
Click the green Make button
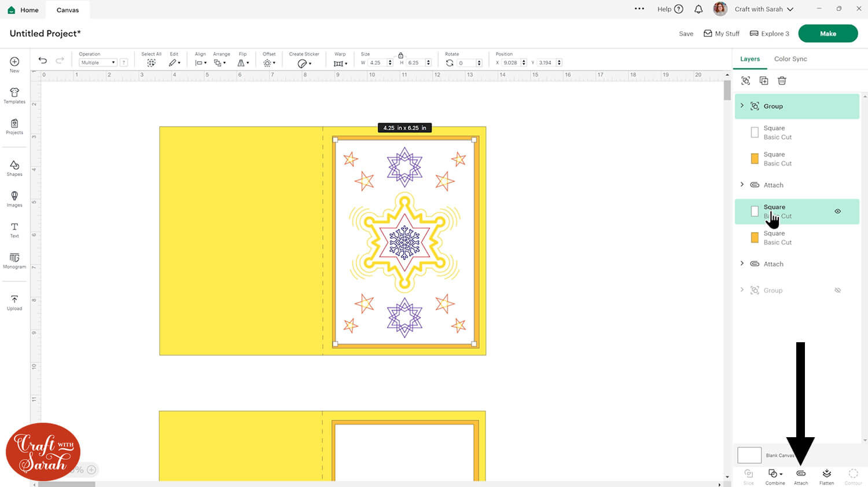tap(827, 34)
